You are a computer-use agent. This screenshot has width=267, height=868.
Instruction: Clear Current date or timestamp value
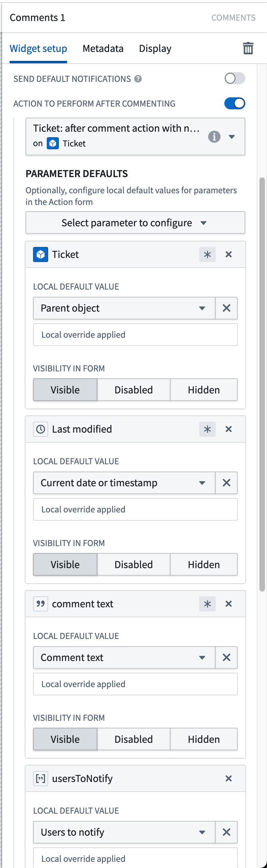point(226,483)
